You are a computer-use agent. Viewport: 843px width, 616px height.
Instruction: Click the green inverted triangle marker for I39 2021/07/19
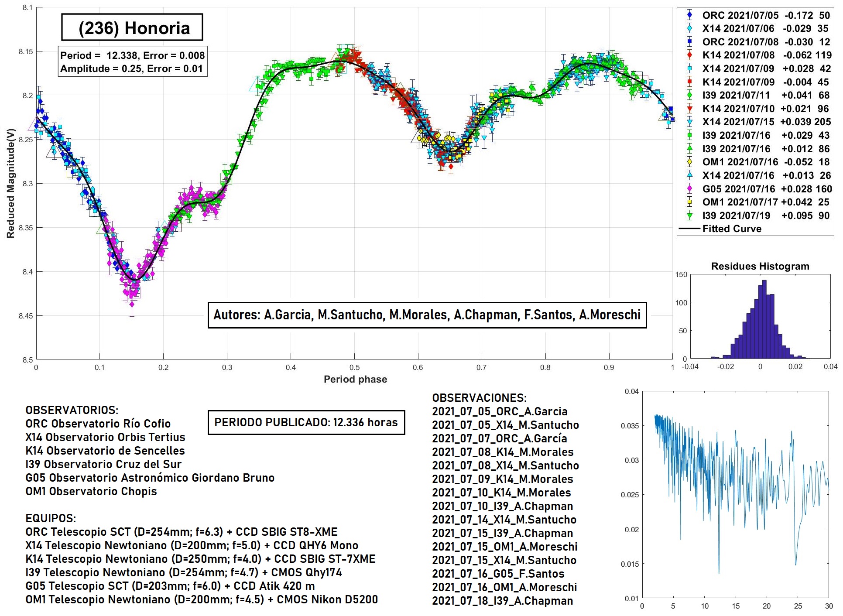[689, 216]
